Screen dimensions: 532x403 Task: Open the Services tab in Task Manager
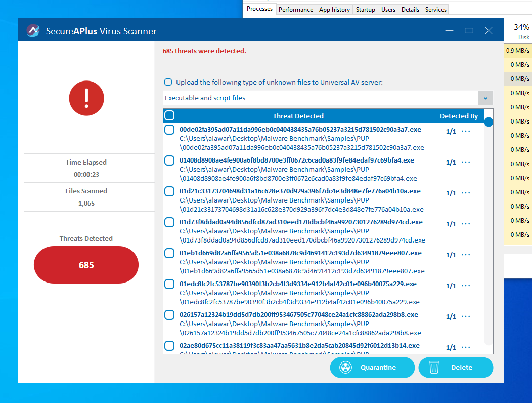coord(435,10)
